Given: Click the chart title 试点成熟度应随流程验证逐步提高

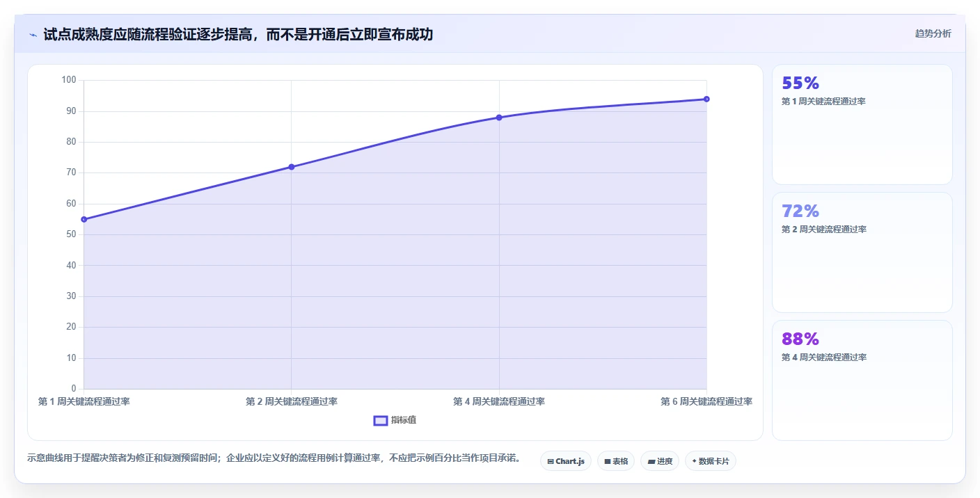Looking at the screenshot, I should (238, 34).
